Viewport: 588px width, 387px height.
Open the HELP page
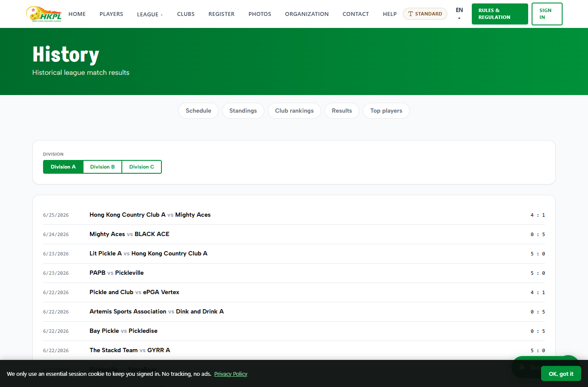click(x=390, y=14)
